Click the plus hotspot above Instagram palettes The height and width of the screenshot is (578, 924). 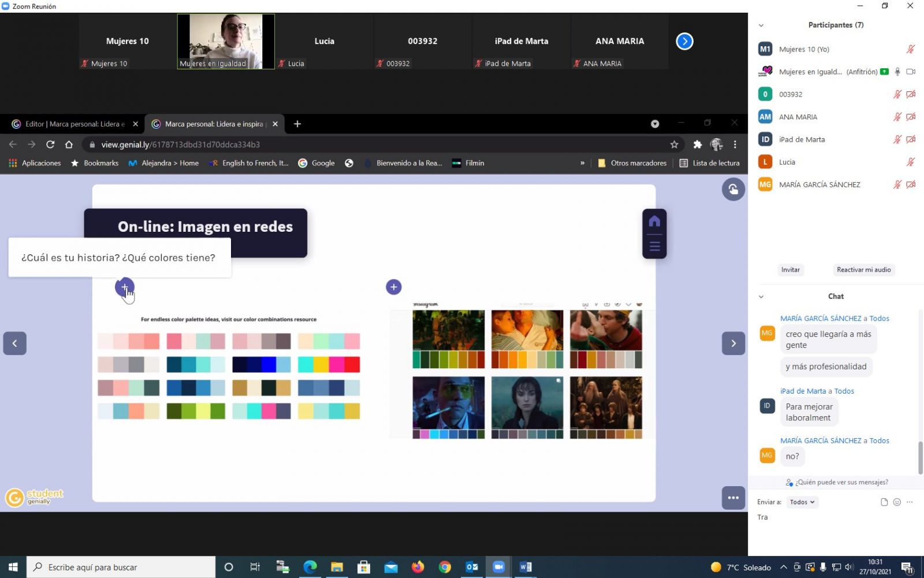click(x=393, y=287)
